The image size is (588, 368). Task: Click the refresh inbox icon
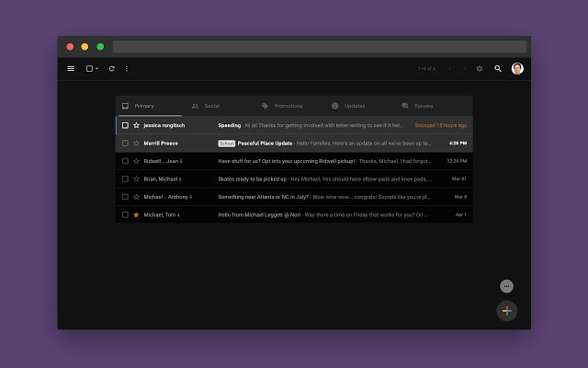112,68
